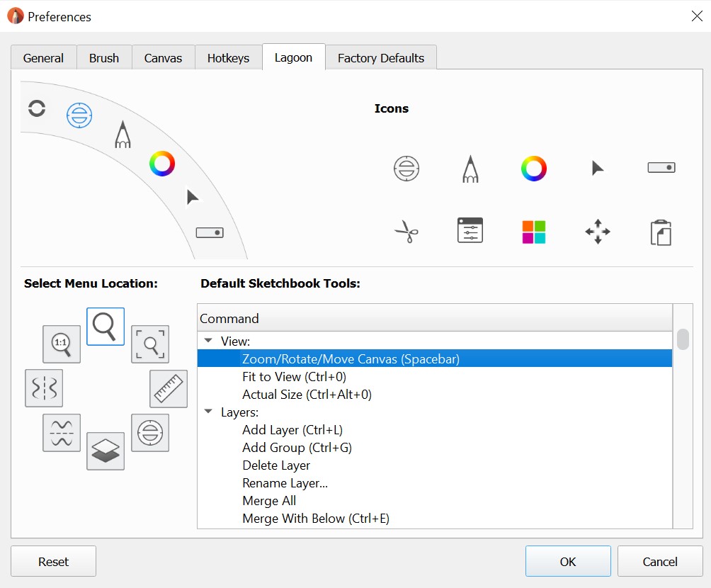Select the magnifier zoom menu location
The image size is (711, 588).
click(x=106, y=327)
